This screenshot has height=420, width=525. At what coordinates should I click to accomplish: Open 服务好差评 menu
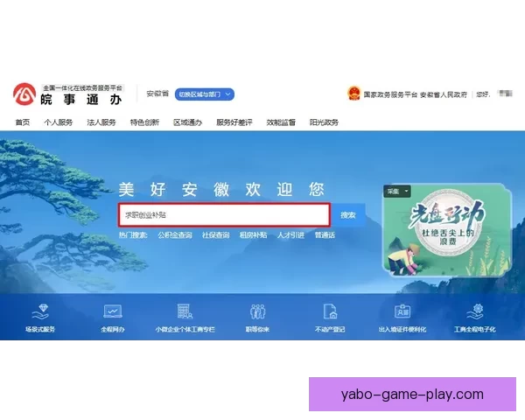point(234,122)
